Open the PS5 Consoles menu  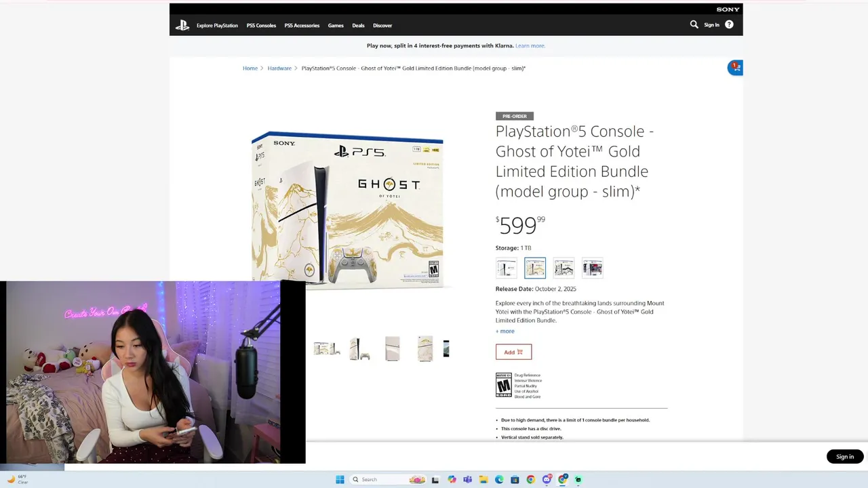[x=261, y=25]
